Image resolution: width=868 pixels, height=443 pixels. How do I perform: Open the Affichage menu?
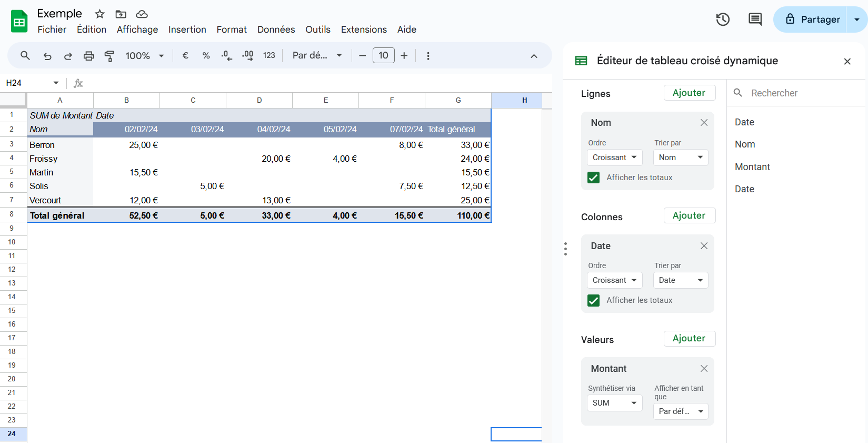[137, 29]
